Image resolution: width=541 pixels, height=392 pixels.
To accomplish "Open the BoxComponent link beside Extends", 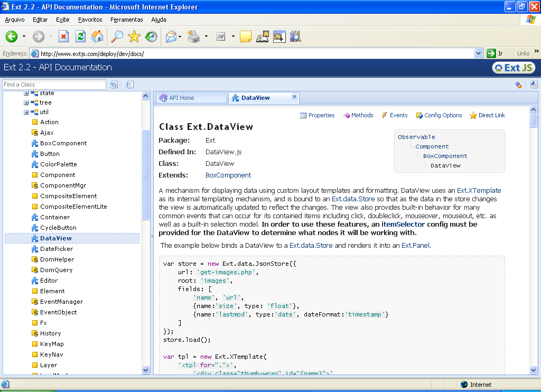I will click(228, 175).
